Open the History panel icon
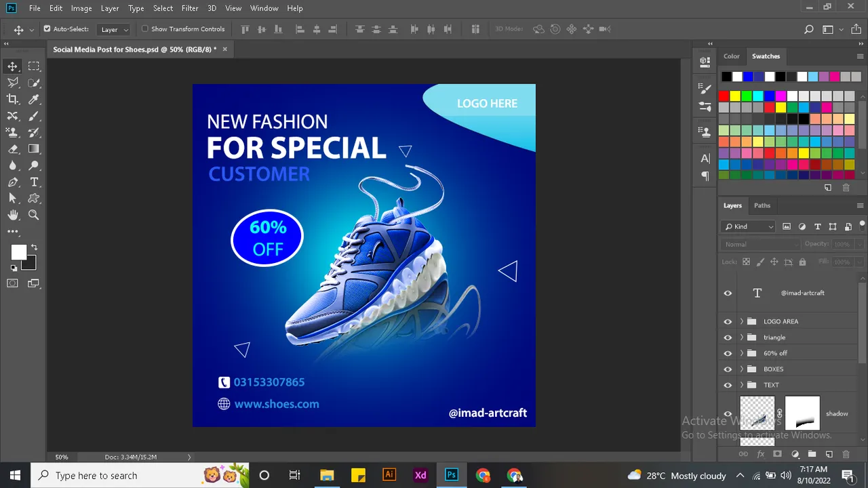The height and width of the screenshot is (488, 868). 705,62
